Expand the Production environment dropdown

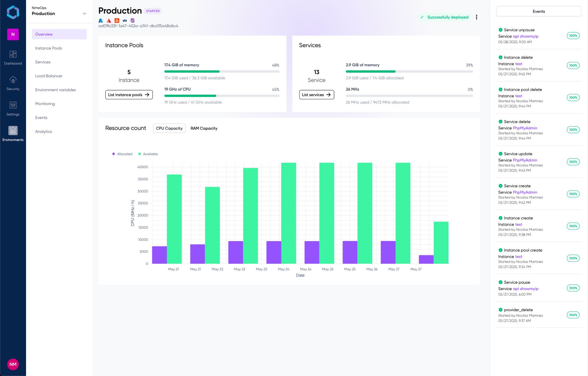[84, 13]
